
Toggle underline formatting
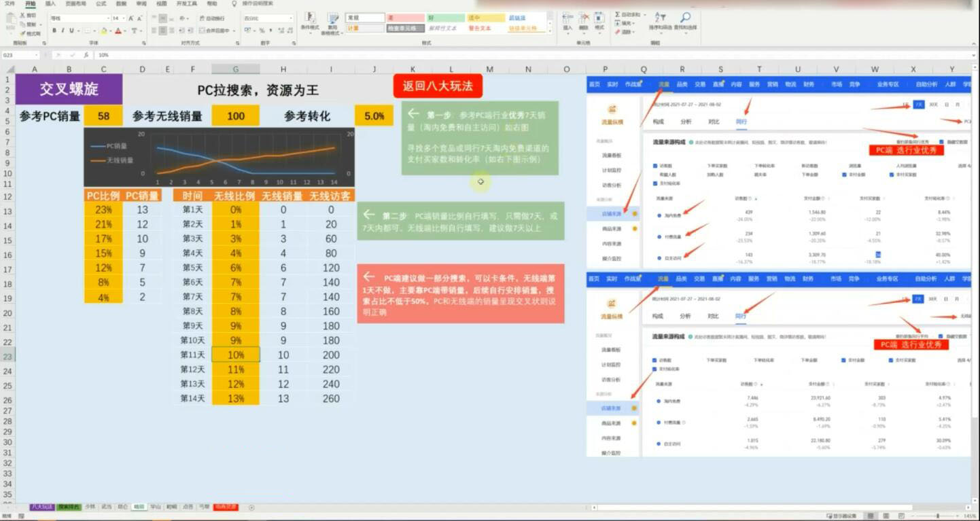click(x=72, y=30)
